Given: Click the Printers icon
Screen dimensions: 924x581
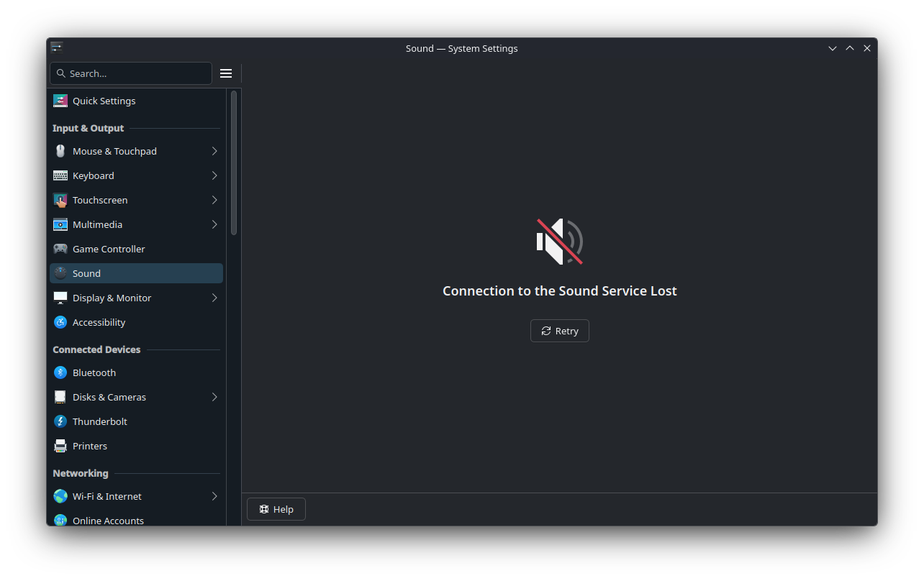Looking at the screenshot, I should [x=60, y=446].
